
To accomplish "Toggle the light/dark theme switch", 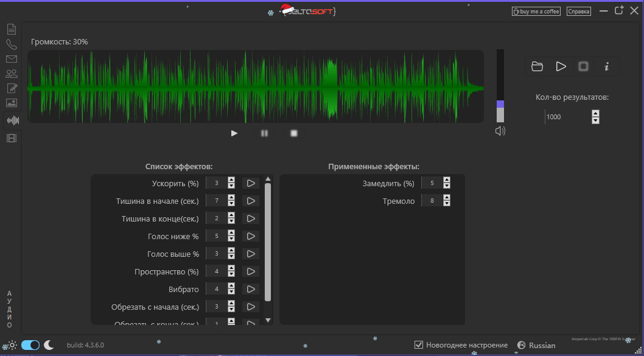I will (30, 345).
